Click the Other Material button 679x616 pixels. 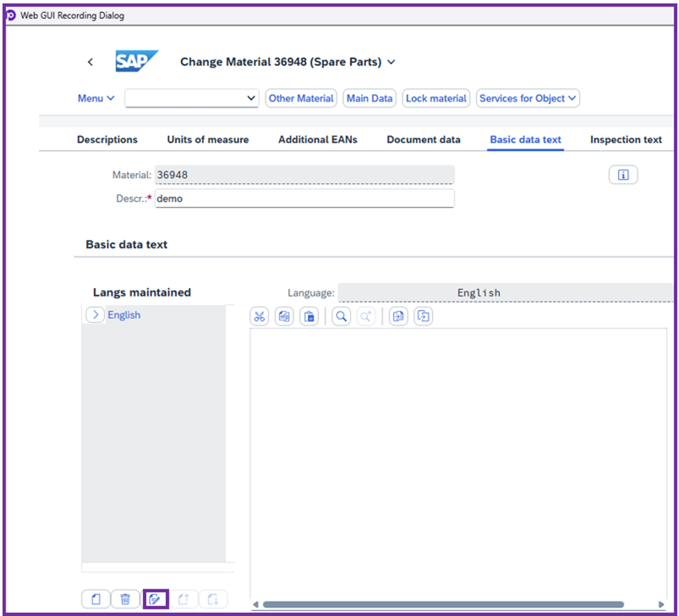click(x=301, y=98)
